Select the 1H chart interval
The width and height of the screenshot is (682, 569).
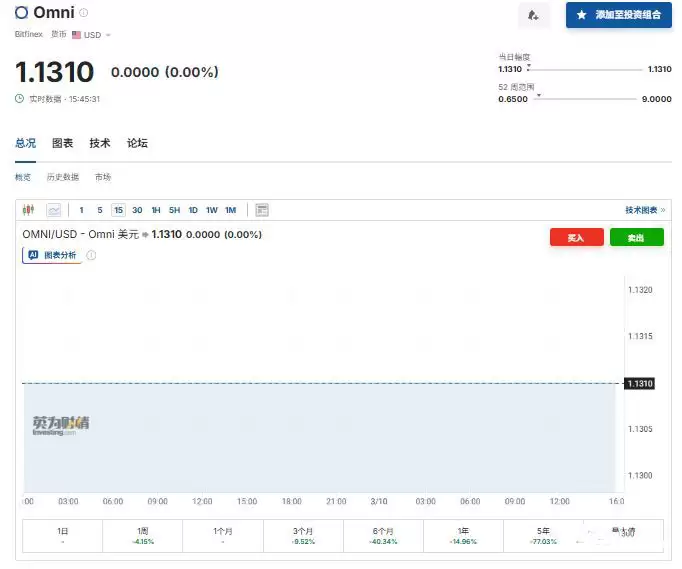tap(156, 210)
